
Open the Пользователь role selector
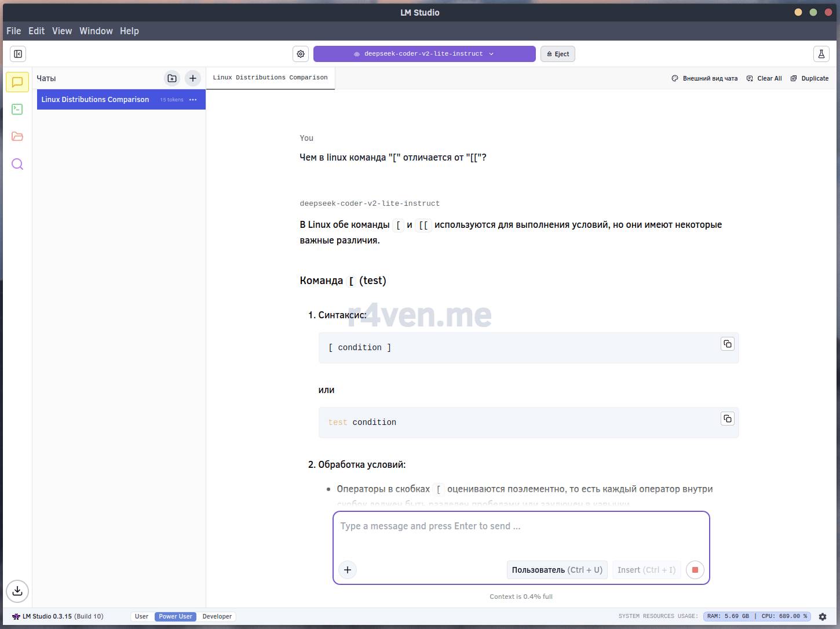coord(557,570)
